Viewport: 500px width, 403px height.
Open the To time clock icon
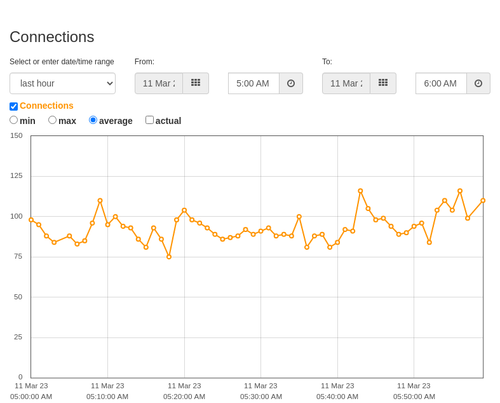(478, 83)
